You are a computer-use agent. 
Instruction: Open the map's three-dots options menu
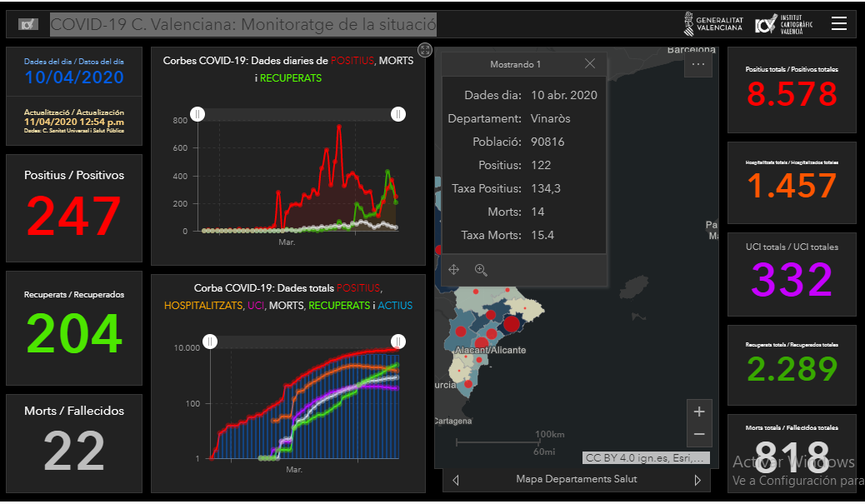click(698, 64)
